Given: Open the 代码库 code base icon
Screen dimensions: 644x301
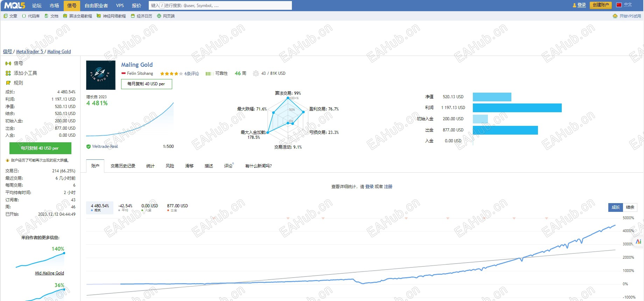Looking at the screenshot, I should pos(24,16).
